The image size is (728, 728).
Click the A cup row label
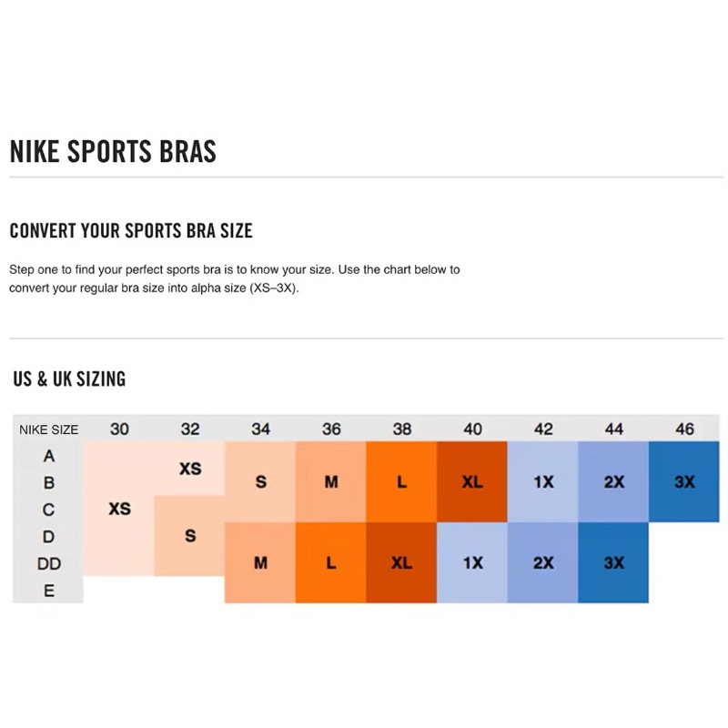point(49,456)
